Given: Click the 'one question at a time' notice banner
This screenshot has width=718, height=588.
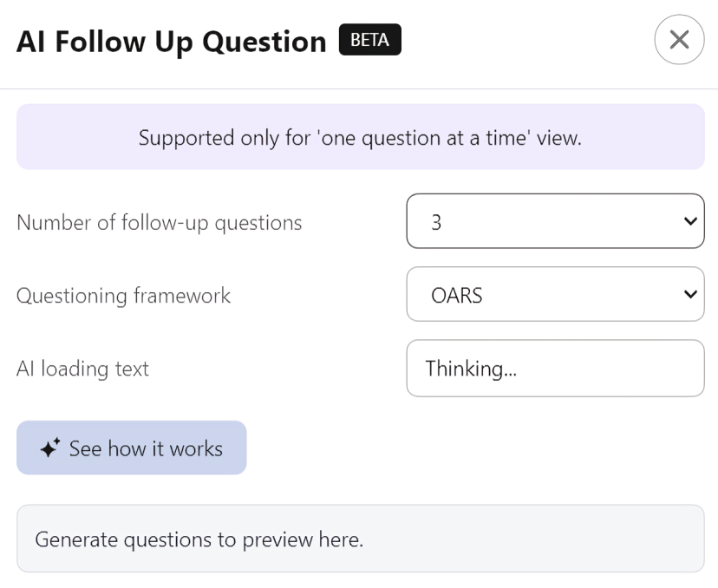Looking at the screenshot, I should pyautogui.click(x=361, y=137).
